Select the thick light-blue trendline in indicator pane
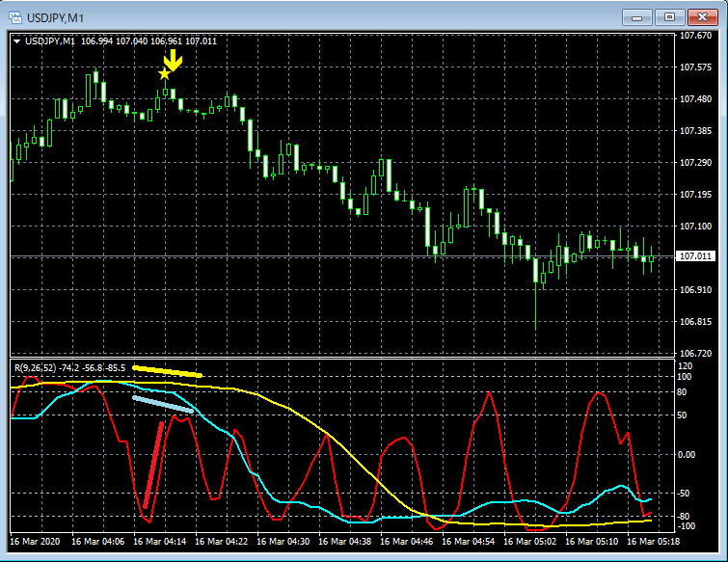The image size is (728, 562). point(163,404)
